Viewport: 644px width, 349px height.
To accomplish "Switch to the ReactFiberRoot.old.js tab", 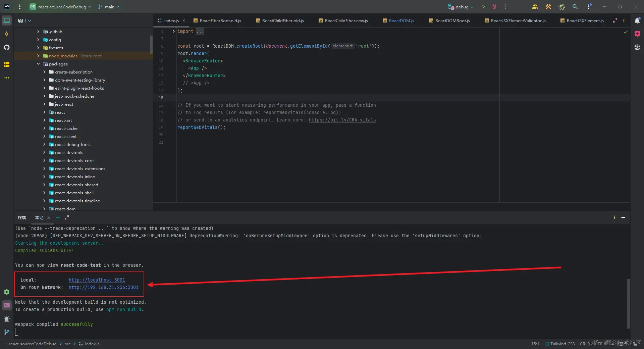I will coord(217,20).
